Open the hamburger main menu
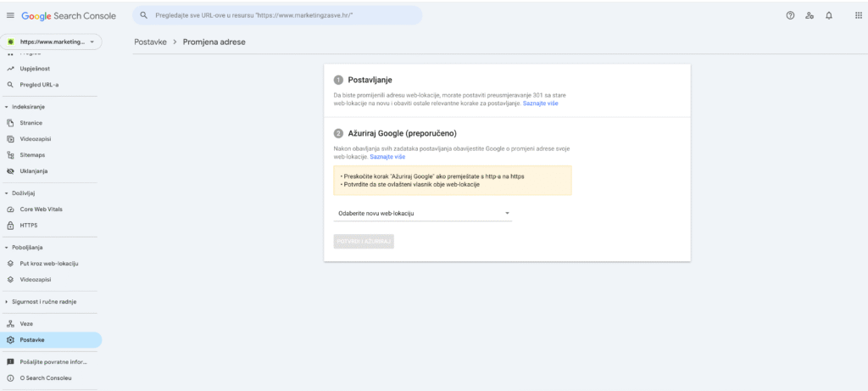 point(10,16)
